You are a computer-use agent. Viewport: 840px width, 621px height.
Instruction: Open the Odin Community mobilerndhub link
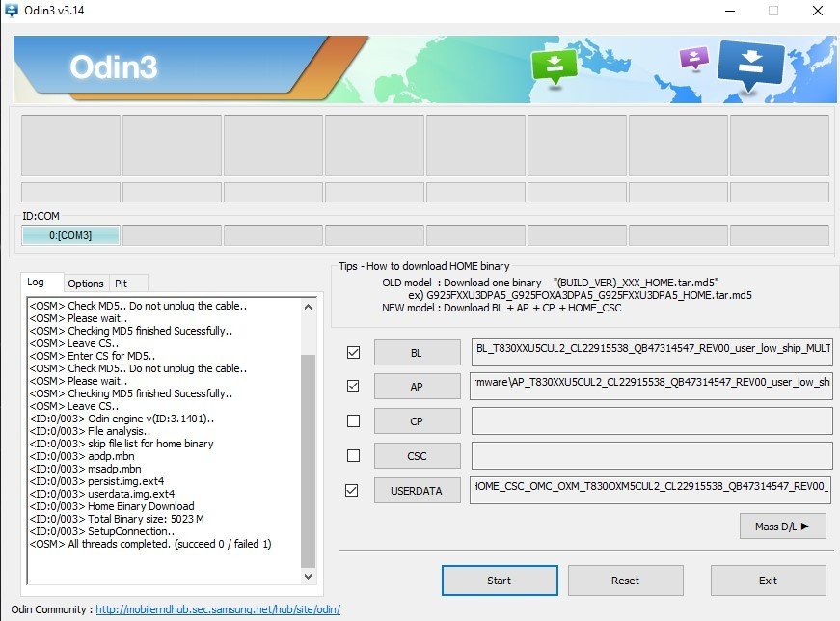218,609
